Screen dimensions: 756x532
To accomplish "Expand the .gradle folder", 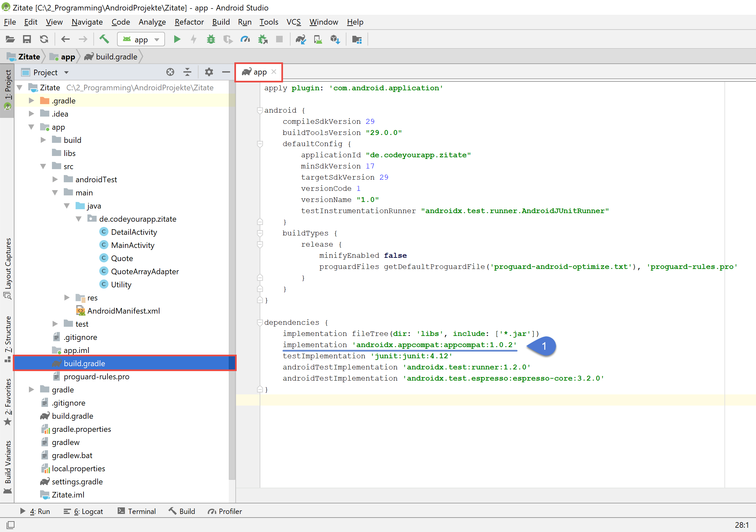I will pos(32,101).
